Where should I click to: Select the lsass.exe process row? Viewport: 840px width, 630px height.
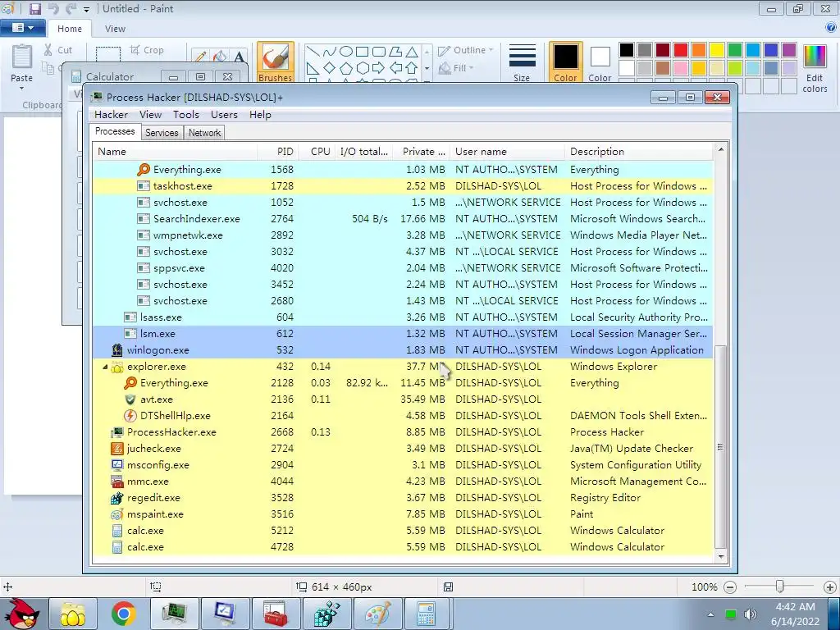[x=403, y=317]
